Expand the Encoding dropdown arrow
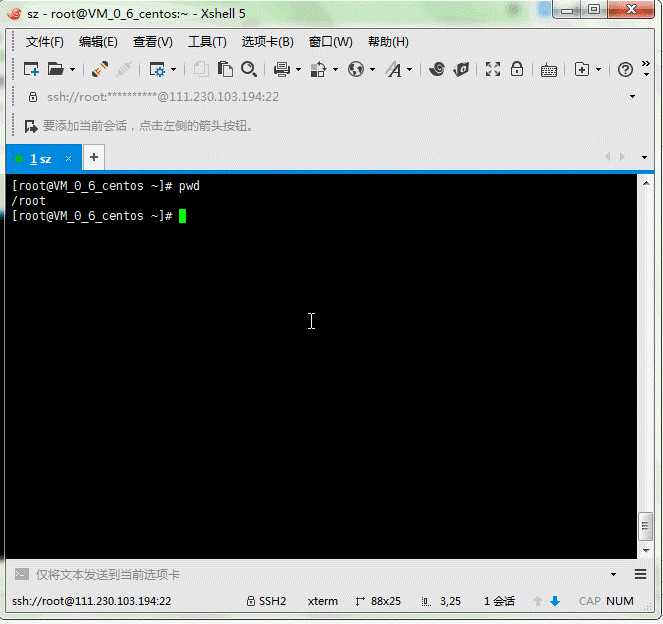Screen dimensions: 663x624 point(373,69)
